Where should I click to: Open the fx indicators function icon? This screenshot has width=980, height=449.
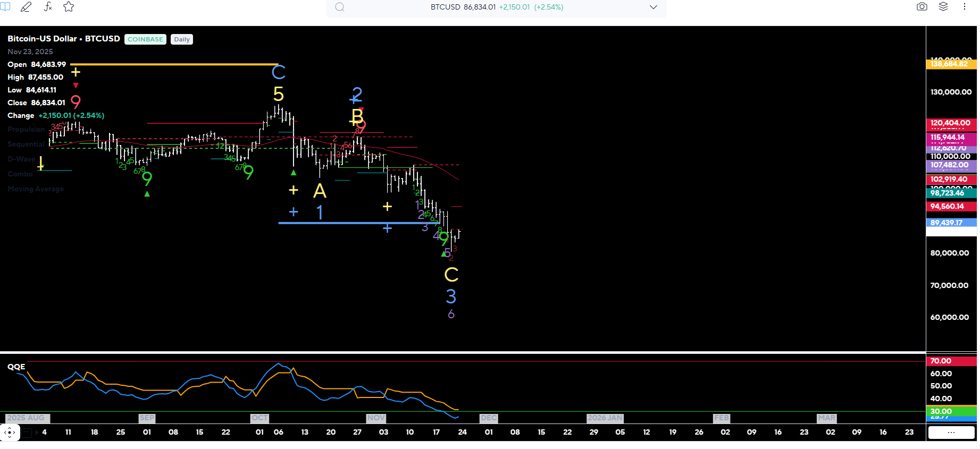[48, 7]
